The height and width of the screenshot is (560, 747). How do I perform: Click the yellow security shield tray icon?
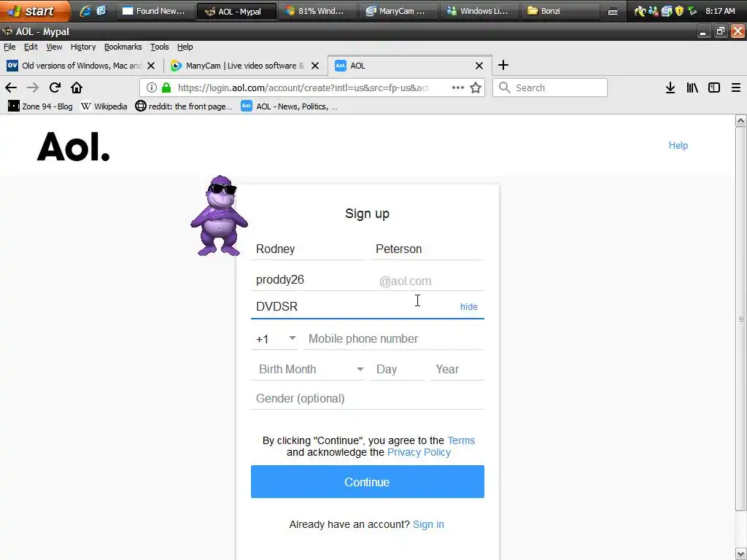click(x=679, y=11)
